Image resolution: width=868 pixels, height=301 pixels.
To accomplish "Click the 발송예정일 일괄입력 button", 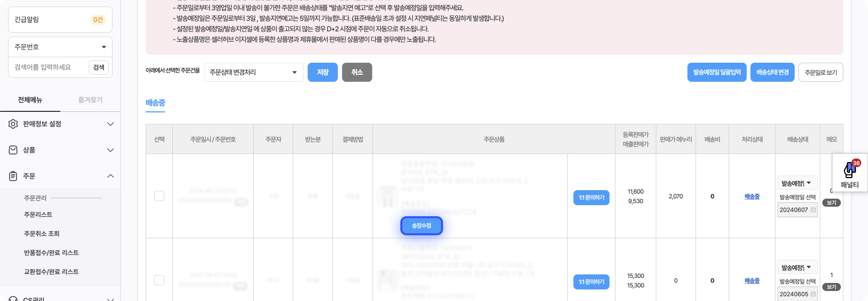I will point(717,72).
